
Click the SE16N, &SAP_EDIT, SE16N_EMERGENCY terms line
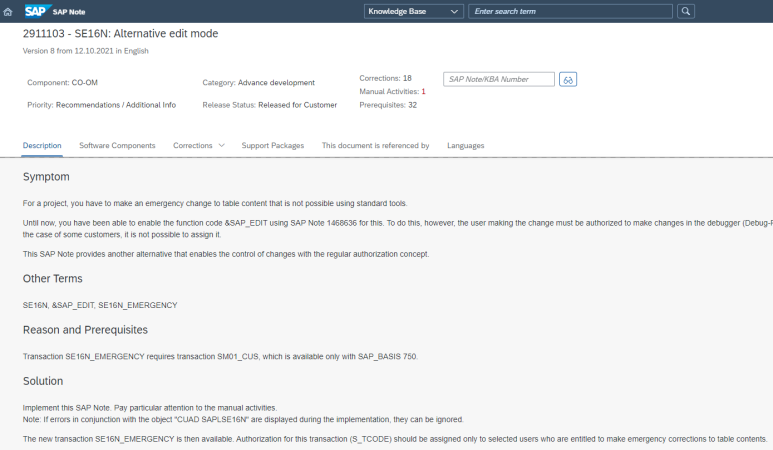pos(100,305)
